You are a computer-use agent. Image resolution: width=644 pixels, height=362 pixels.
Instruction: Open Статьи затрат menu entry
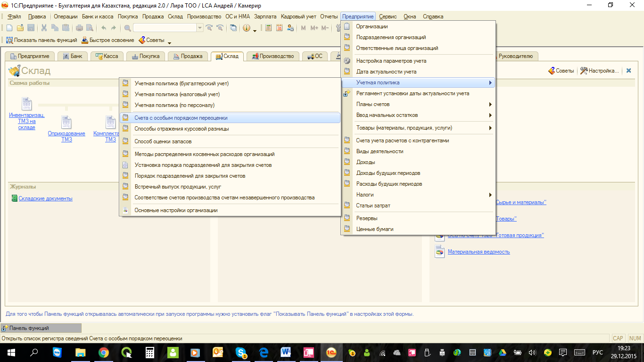tap(418, 206)
